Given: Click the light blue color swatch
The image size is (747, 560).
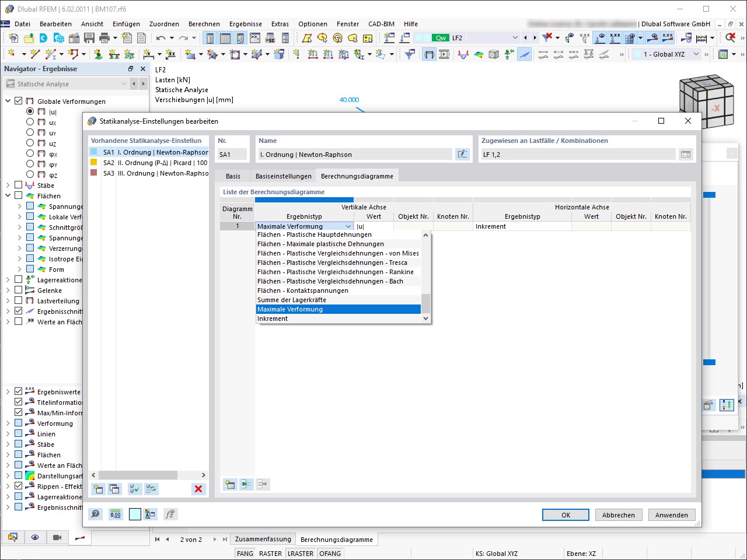Looking at the screenshot, I should (135, 514).
